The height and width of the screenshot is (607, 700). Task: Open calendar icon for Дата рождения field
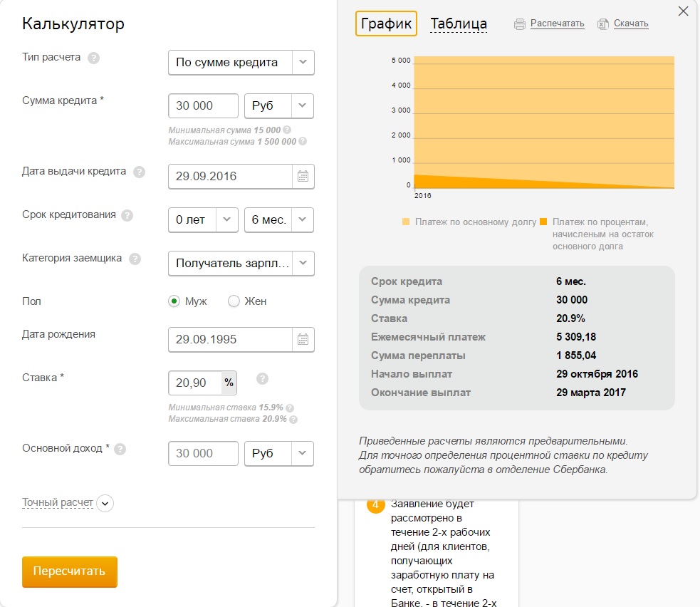click(x=303, y=340)
